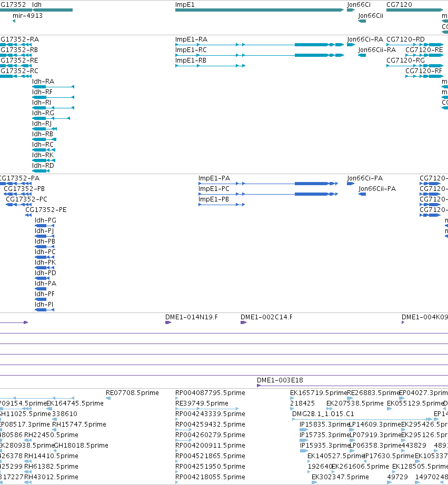
Task: Click transcript Idh-RI label
Action: click(x=42, y=103)
